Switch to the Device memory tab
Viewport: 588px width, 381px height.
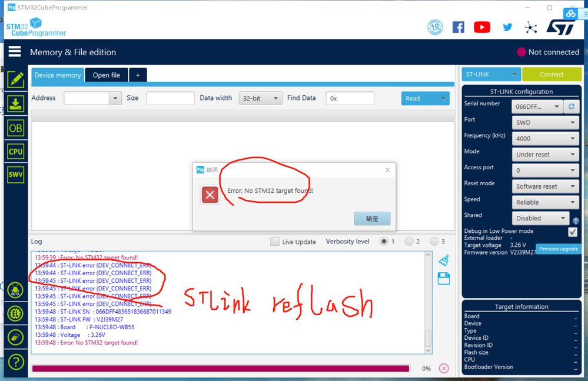(58, 75)
